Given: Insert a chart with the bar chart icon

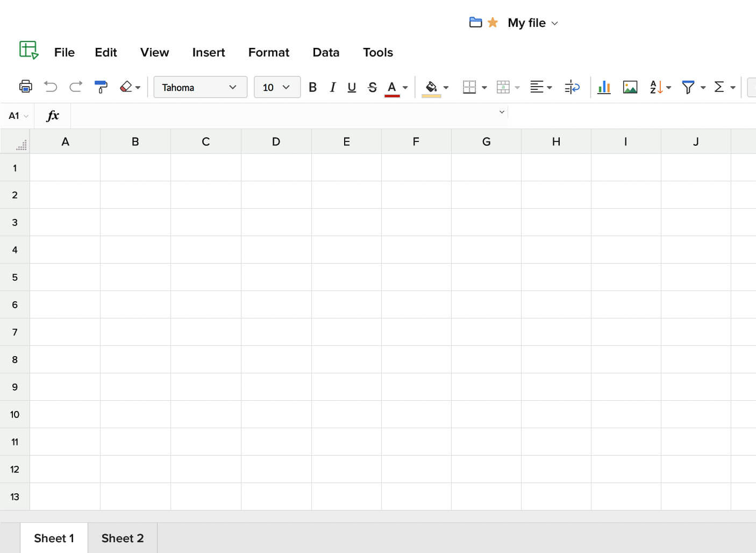Looking at the screenshot, I should point(604,87).
